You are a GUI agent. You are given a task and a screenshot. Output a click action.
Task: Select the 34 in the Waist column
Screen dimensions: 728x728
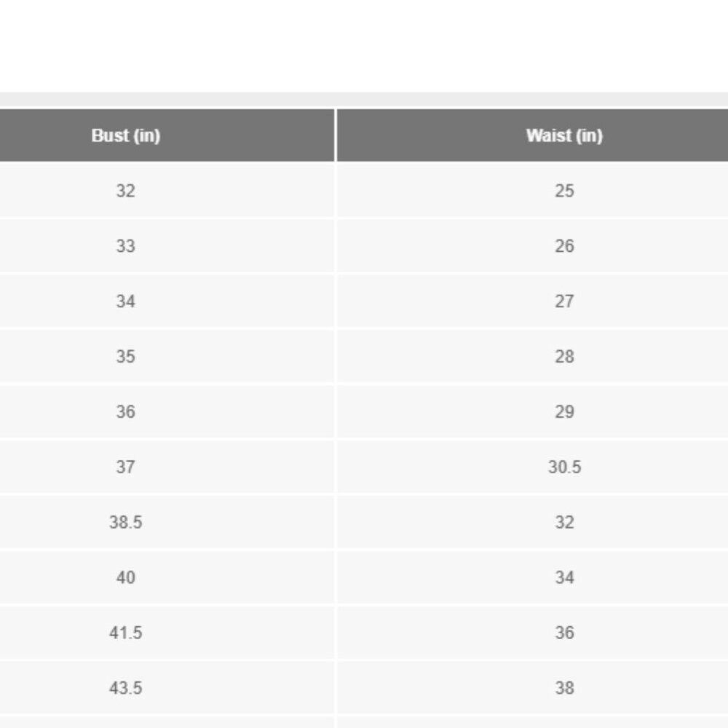point(564,577)
